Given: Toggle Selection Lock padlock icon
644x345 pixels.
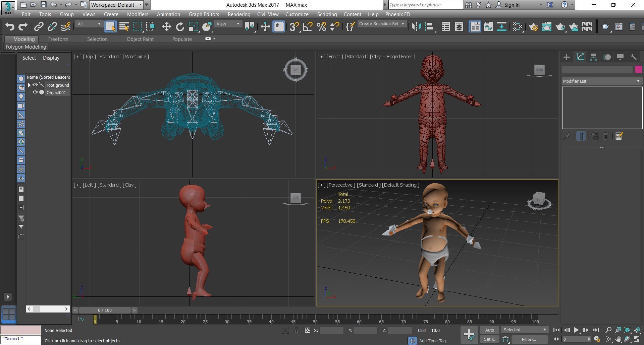Looking at the screenshot, I should 297,330.
